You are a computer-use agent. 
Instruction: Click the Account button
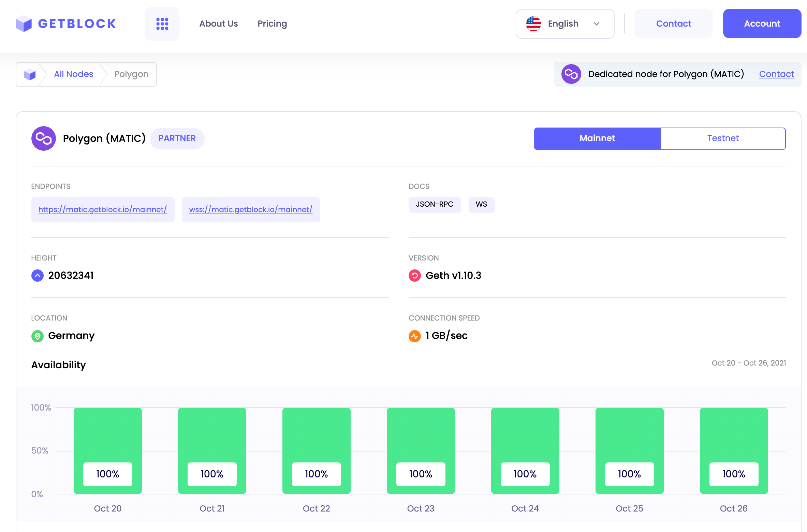(762, 24)
